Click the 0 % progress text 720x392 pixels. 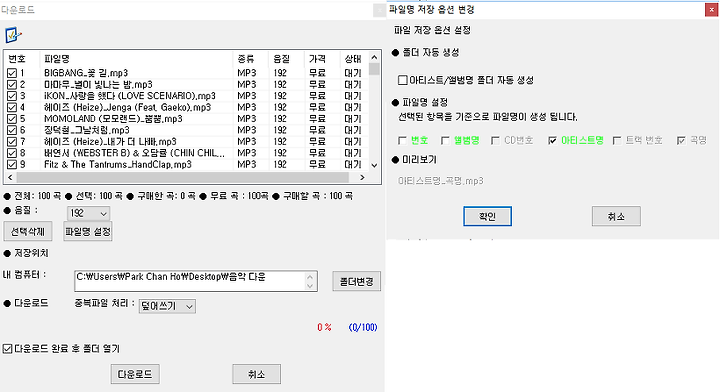coord(324,327)
